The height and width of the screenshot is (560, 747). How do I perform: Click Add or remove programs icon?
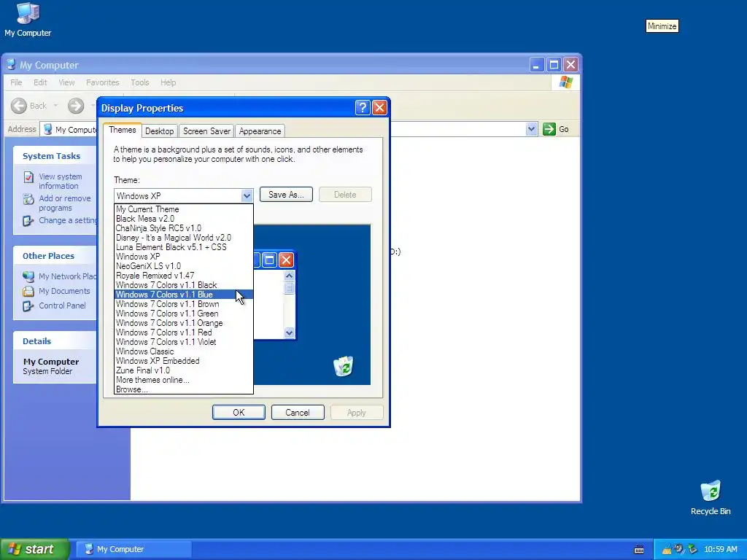click(28, 198)
